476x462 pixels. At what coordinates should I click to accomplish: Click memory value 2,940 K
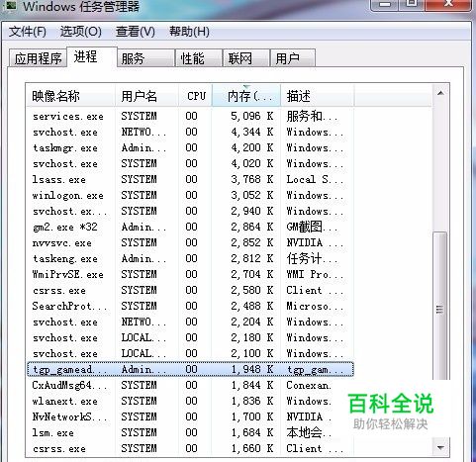tap(252, 211)
